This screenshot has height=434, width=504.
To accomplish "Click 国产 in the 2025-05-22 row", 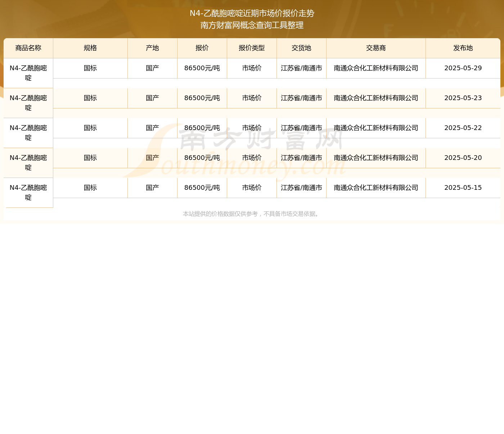I will click(153, 128).
